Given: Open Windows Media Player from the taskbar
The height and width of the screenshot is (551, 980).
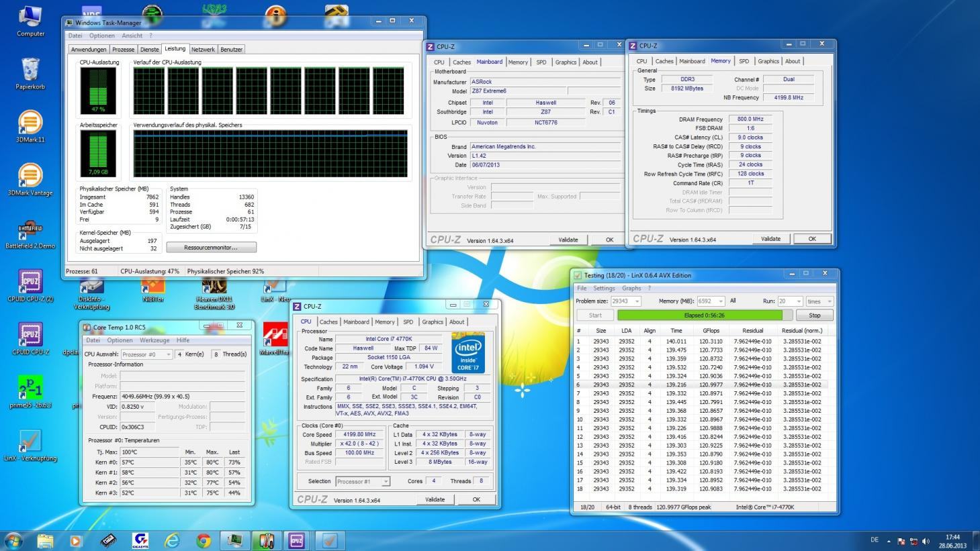Looking at the screenshot, I should coord(75,540).
